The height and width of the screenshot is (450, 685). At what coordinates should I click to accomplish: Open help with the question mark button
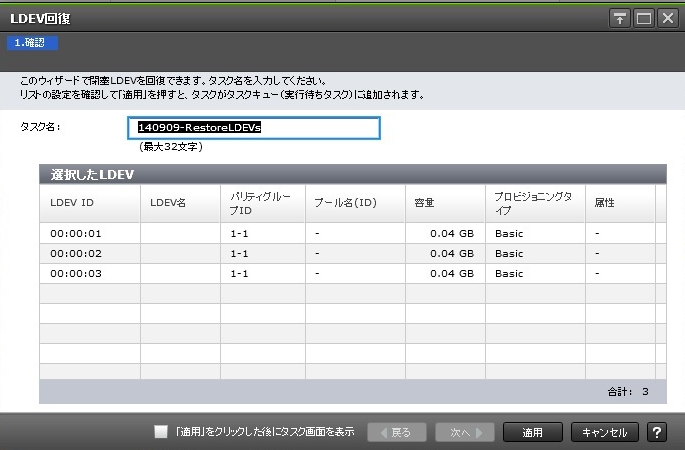coord(656,432)
